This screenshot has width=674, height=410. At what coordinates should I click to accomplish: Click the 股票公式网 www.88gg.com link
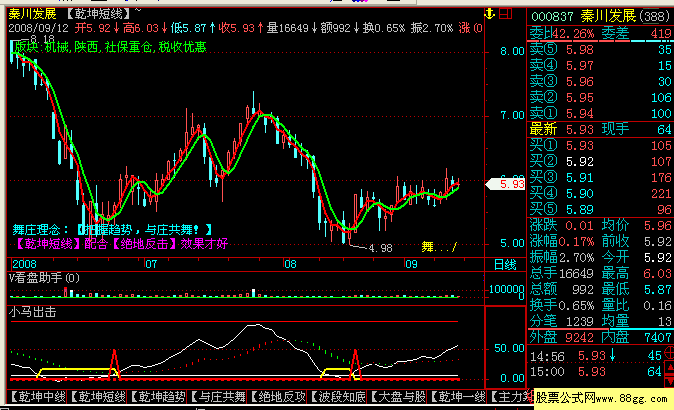(601, 398)
